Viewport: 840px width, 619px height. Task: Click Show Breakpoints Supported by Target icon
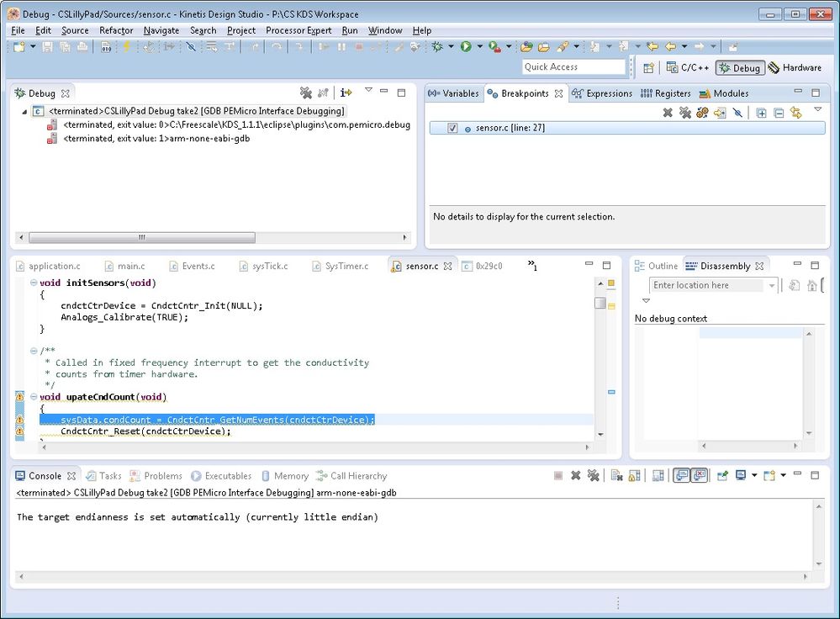(x=702, y=113)
